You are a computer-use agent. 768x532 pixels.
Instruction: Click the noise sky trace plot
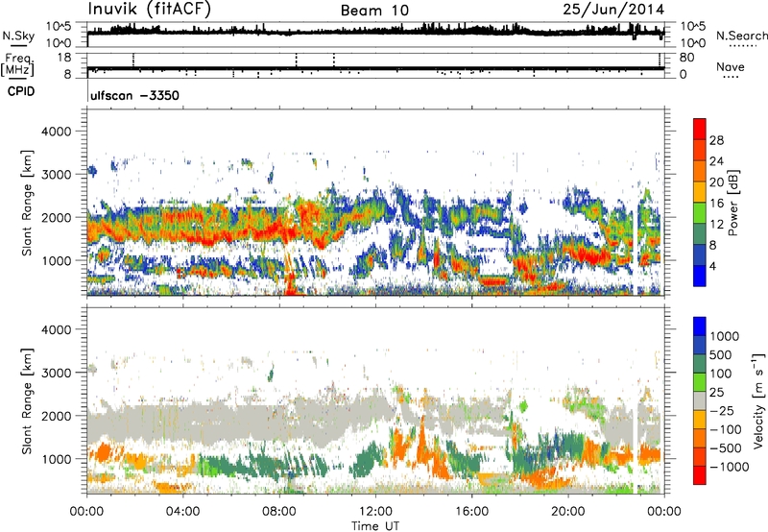point(375,35)
